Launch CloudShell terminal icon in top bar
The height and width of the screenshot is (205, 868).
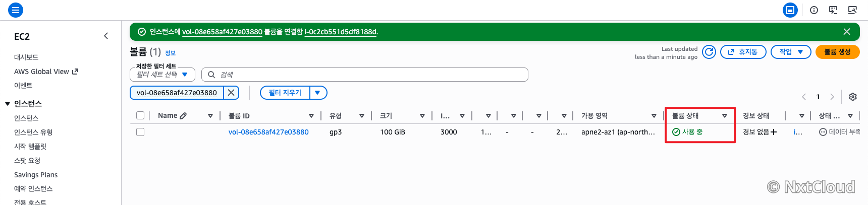tap(833, 10)
